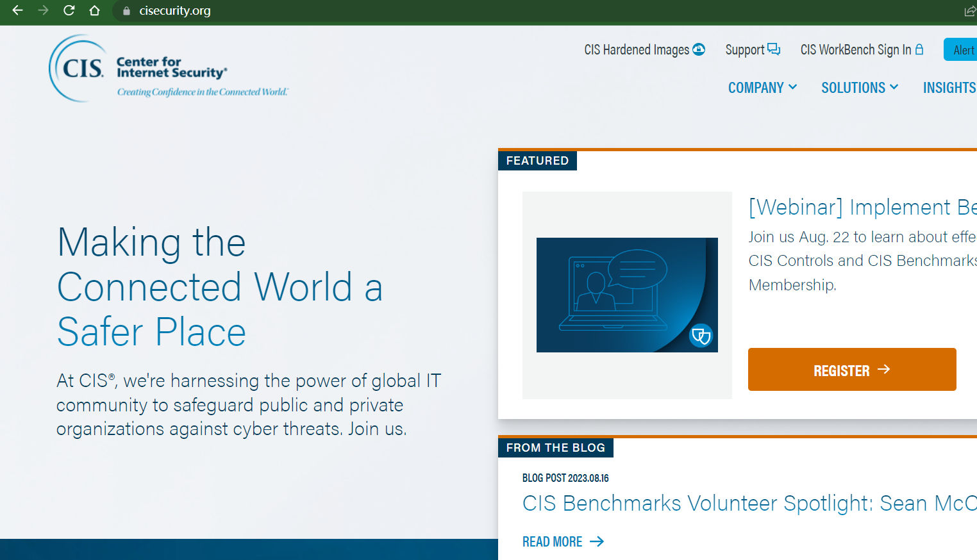
Task: Click the arrow next to READ MORE
Action: tap(597, 541)
